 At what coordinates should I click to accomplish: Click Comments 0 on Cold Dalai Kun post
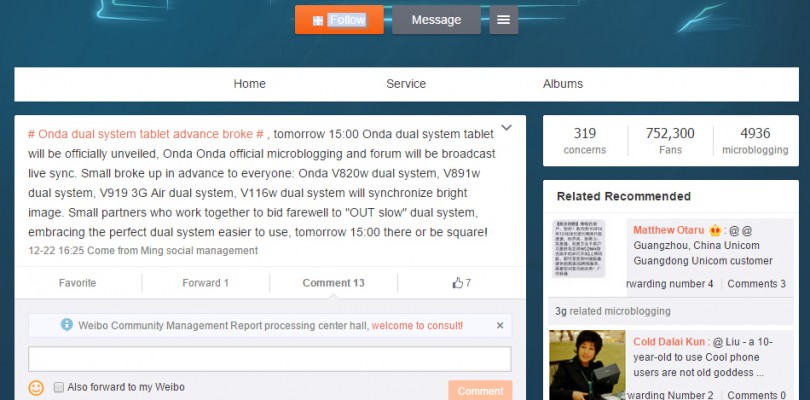756,395
